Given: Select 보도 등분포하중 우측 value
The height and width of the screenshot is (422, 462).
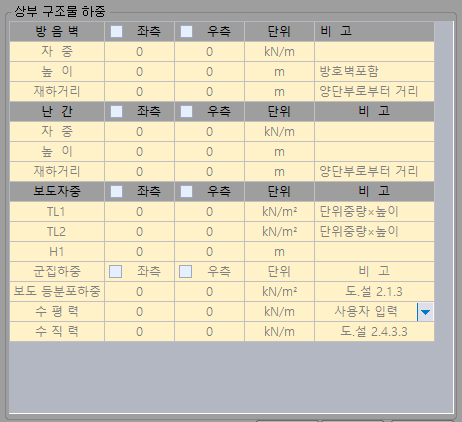Looking at the screenshot, I should [209, 292].
